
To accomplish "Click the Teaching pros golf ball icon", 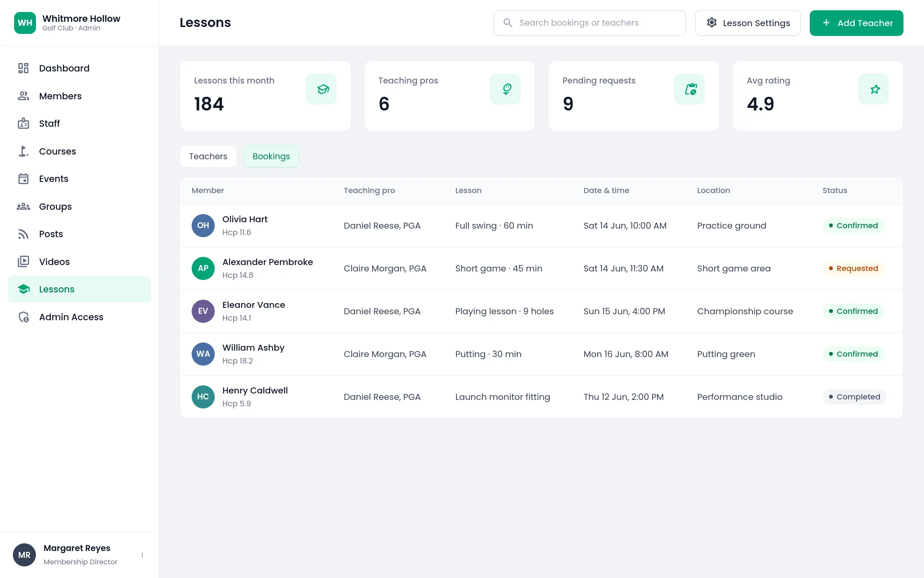I will [505, 89].
